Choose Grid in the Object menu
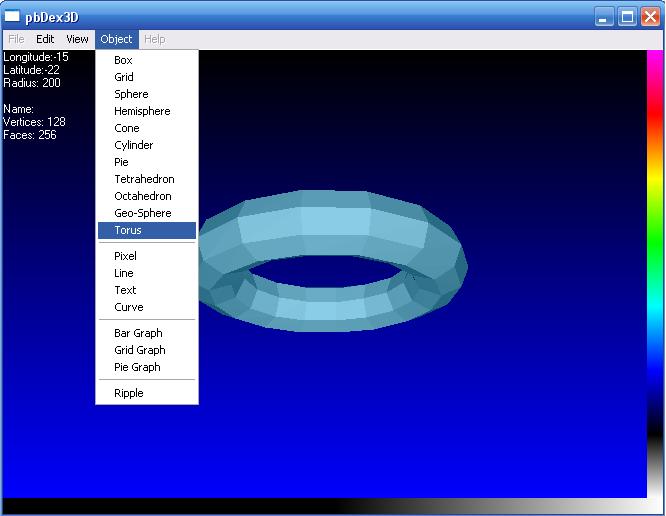The width and height of the screenshot is (666, 516). 124,77
